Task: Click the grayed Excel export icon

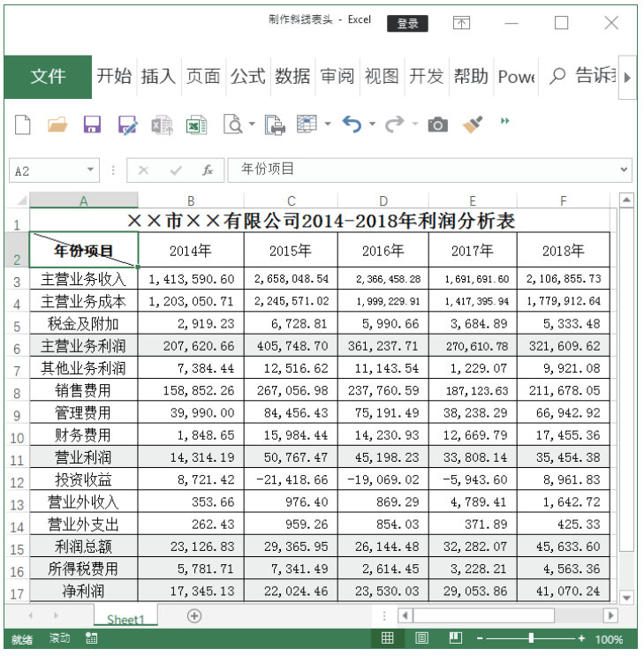Action: coord(162,124)
